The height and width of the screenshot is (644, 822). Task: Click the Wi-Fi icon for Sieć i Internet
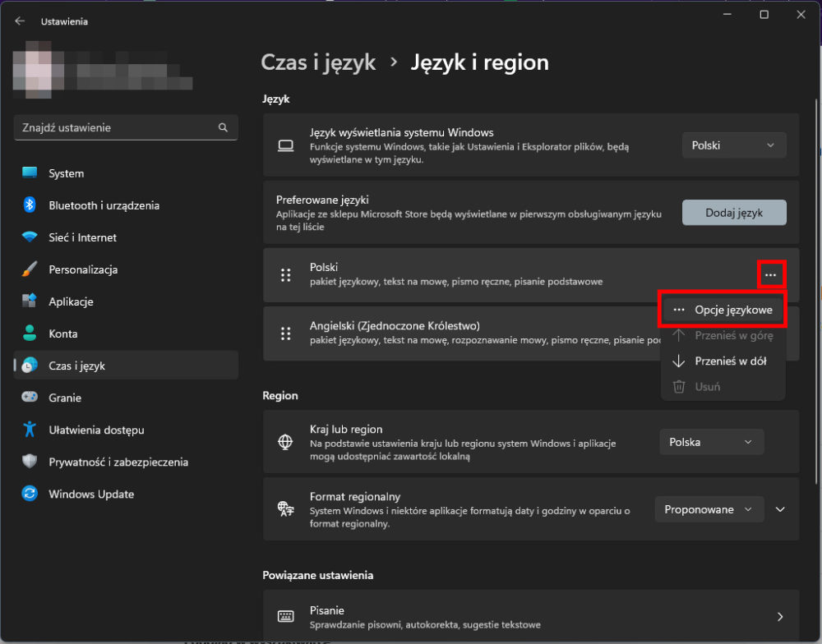pos(30,237)
